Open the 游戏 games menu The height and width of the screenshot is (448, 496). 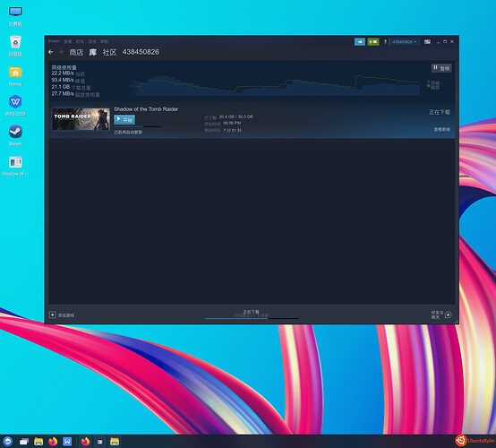92,41
